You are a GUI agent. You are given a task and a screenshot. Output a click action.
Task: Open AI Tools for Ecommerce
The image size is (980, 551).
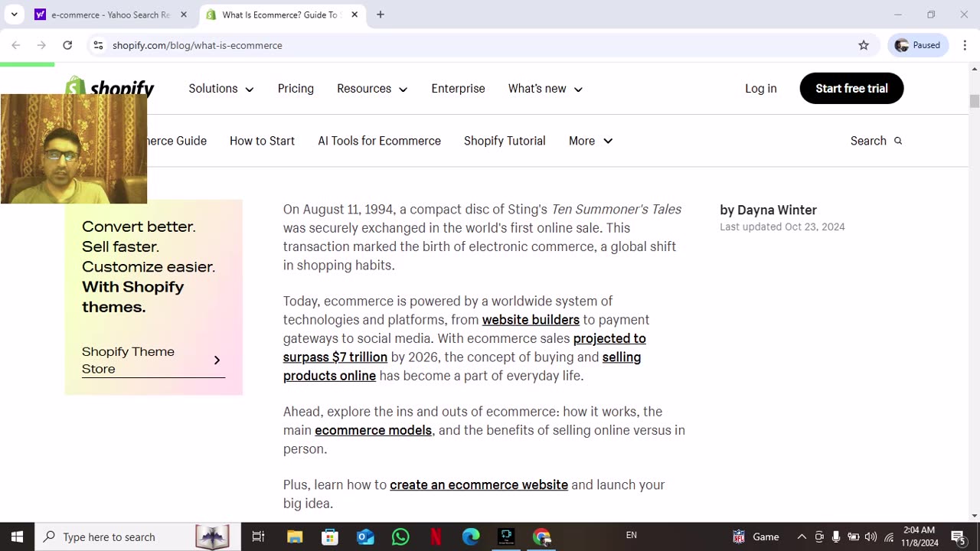(379, 141)
